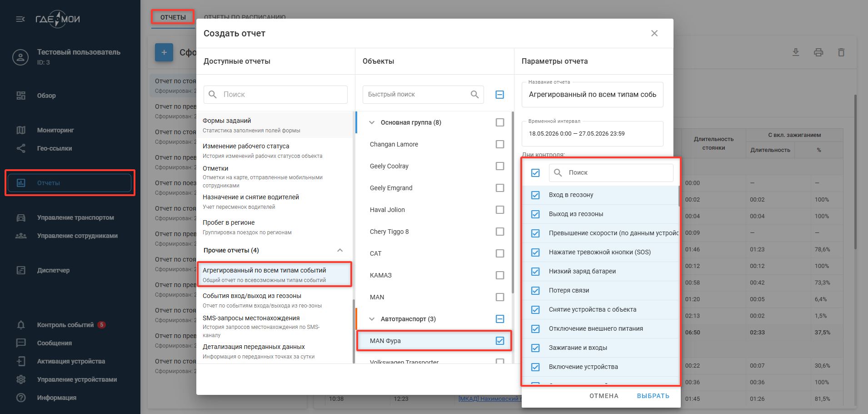This screenshot has width=868, height=414.
Task: Close the Создать отчет dialog
Action: pos(654,33)
